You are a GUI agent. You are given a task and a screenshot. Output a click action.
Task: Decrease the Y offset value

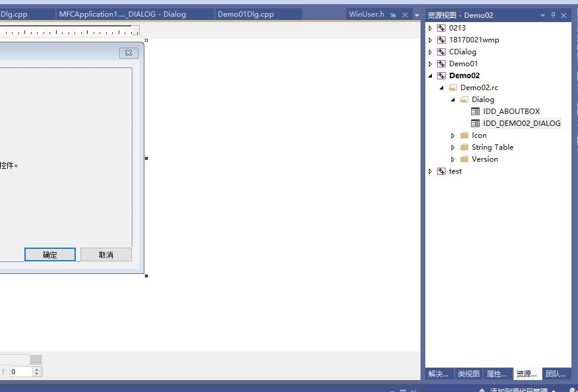tap(36, 374)
